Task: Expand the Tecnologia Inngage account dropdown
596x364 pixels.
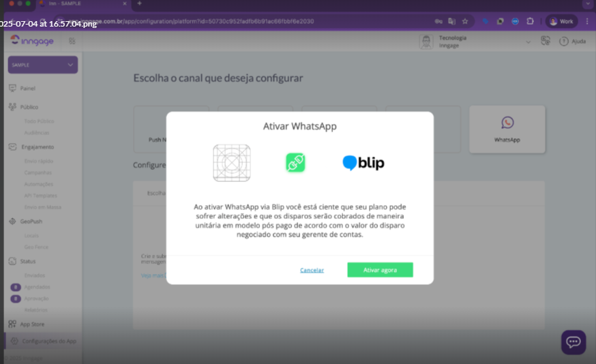Action: (528, 42)
